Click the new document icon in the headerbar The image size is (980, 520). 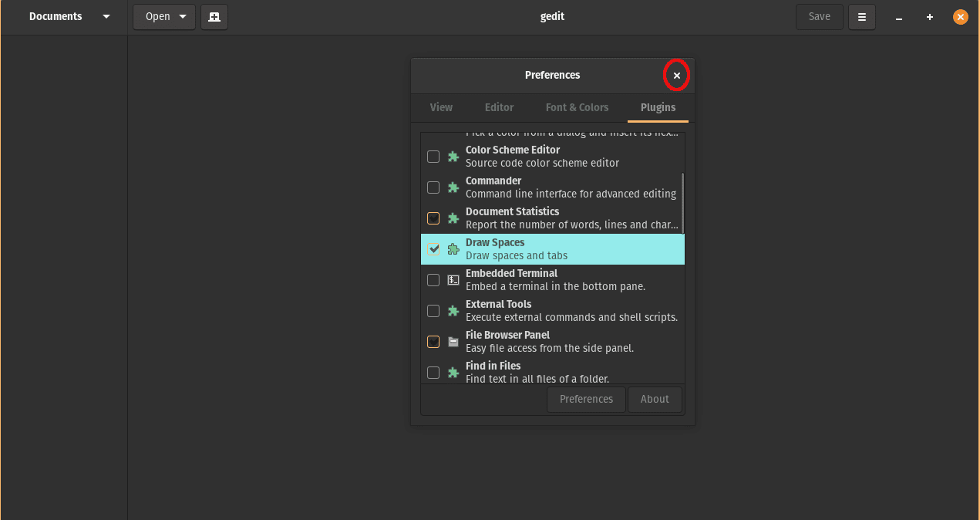click(x=214, y=17)
